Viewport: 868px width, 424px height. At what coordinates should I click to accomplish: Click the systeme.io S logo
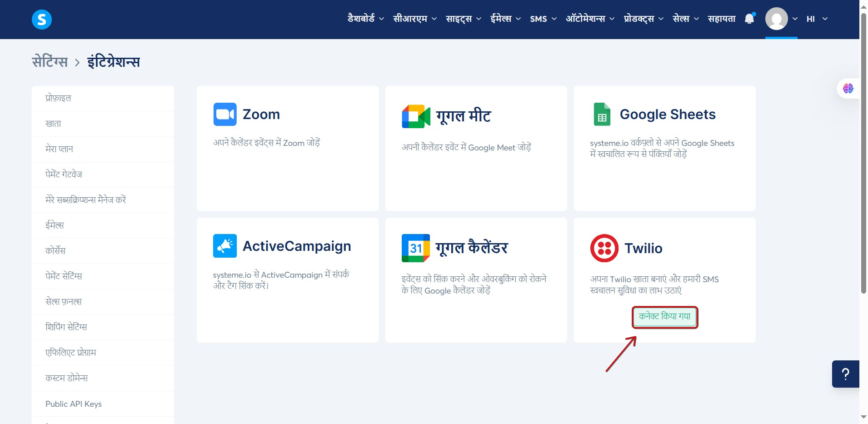tap(42, 20)
